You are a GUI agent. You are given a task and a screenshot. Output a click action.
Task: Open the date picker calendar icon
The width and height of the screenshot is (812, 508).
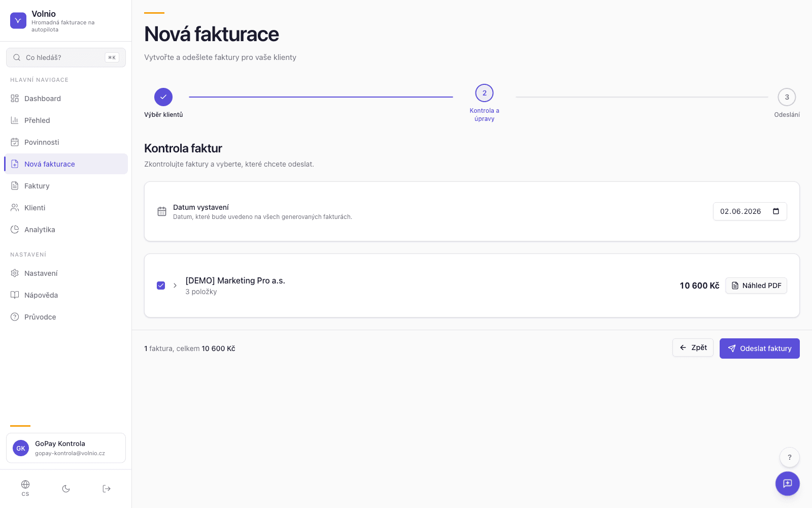click(776, 211)
